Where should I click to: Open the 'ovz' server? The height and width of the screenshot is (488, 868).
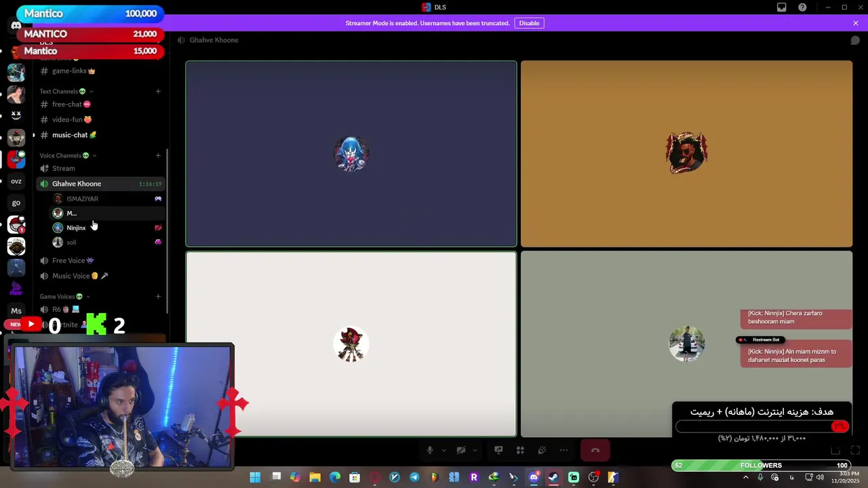16,181
